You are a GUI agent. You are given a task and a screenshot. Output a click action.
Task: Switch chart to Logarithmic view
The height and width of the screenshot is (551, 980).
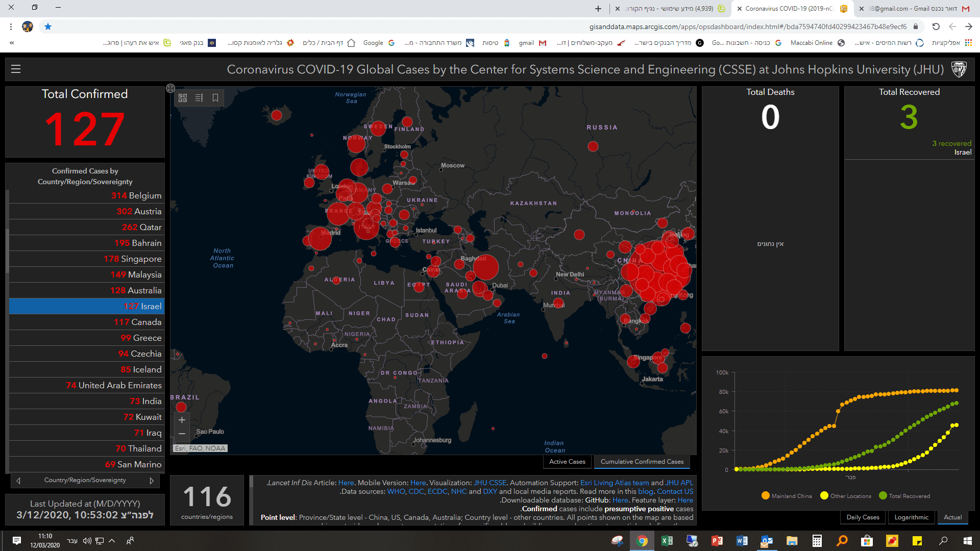click(x=911, y=517)
